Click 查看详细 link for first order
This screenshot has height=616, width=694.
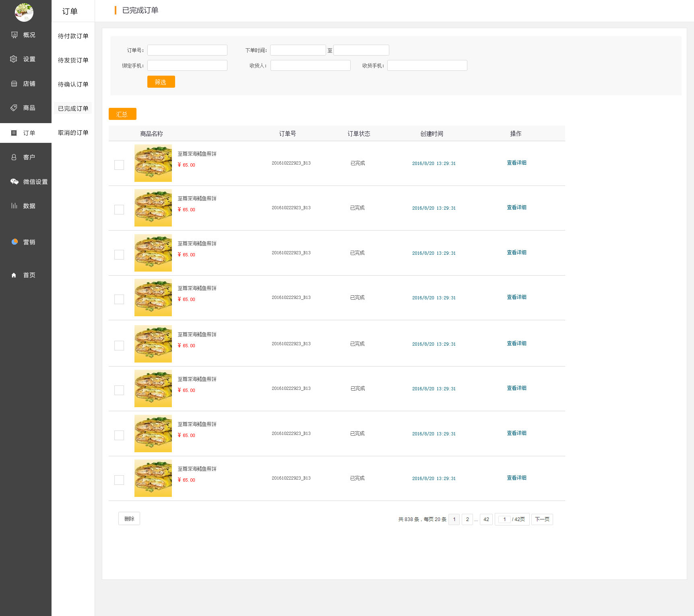click(516, 163)
